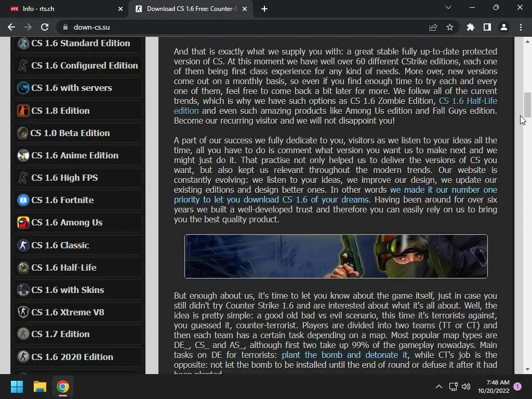The image size is (532, 399).
Task: Go back to previous page
Action: [11, 27]
